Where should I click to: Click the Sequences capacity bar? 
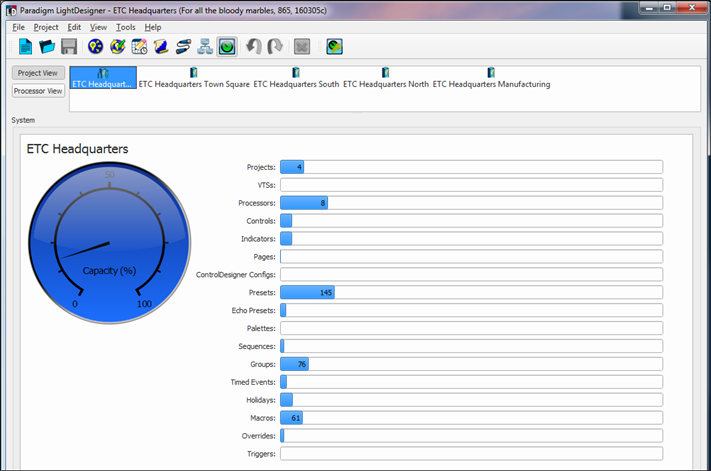tap(471, 346)
